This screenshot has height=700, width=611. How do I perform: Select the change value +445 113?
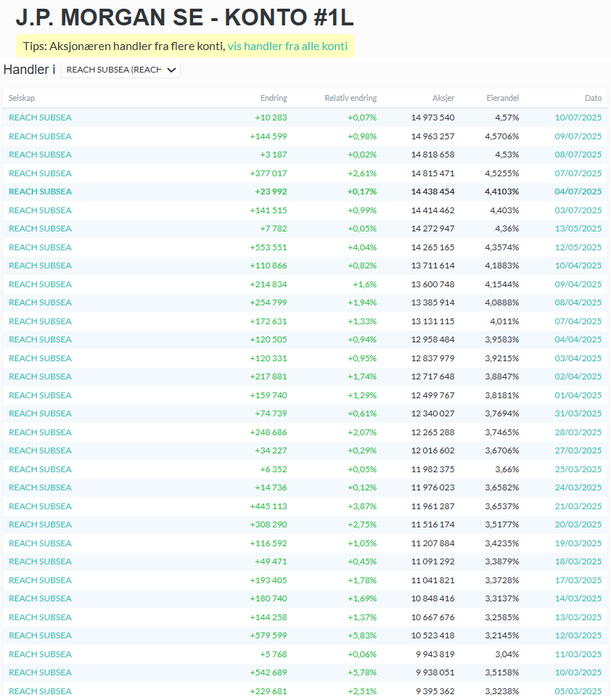[x=268, y=507]
